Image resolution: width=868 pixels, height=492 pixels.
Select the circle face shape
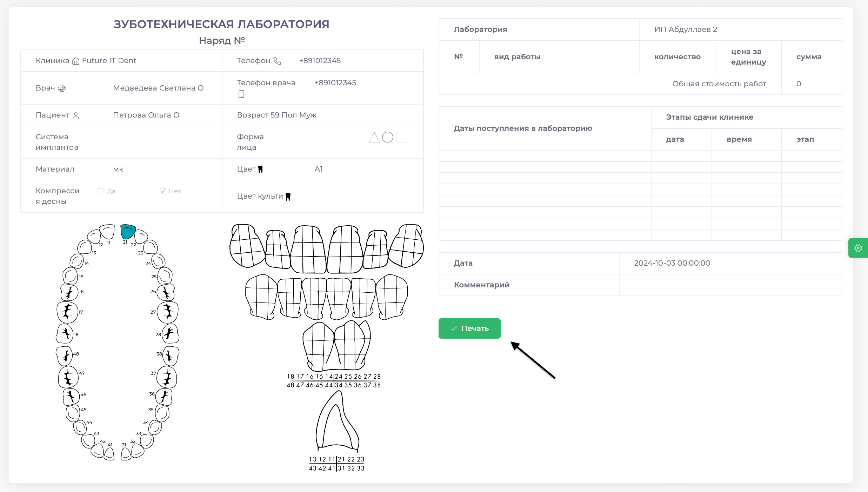coord(388,137)
